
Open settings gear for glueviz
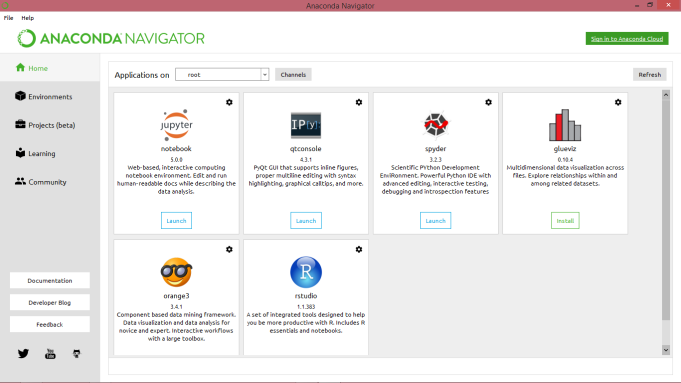[x=618, y=102]
